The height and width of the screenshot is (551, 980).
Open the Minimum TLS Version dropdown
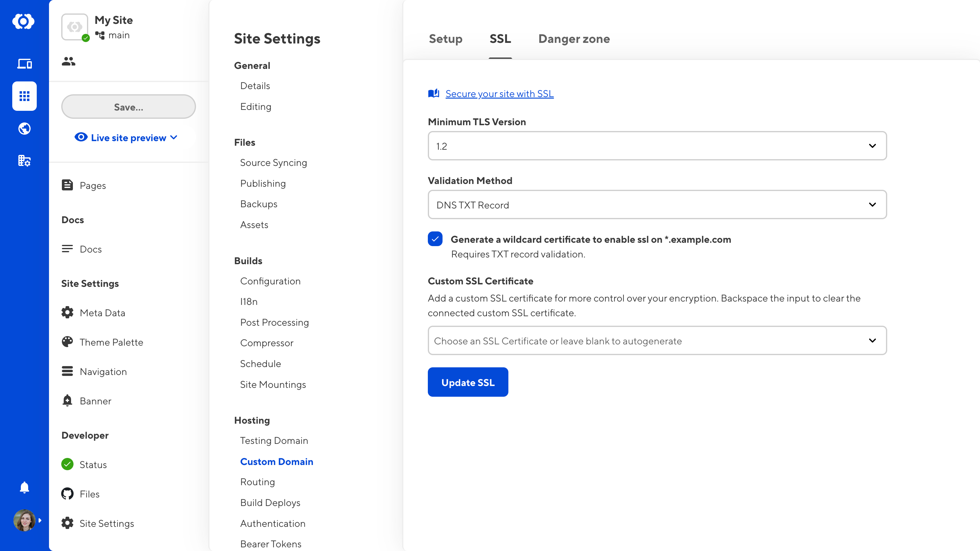(x=657, y=146)
